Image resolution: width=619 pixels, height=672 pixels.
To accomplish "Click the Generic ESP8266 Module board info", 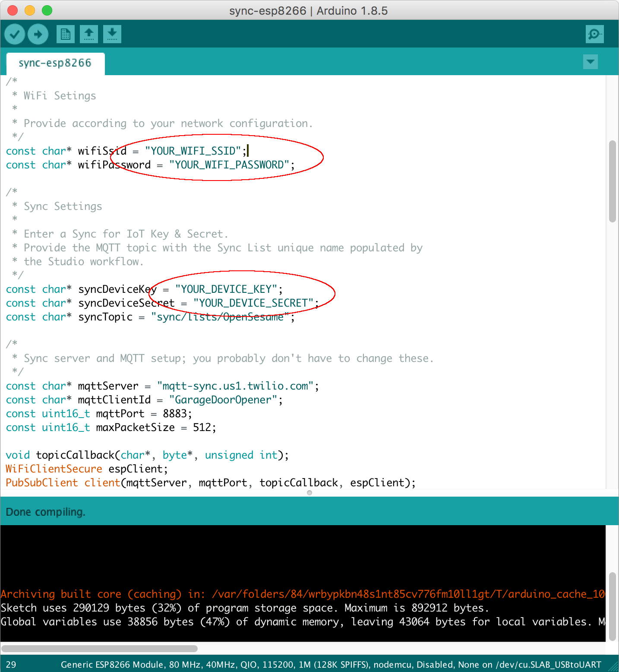I will click(331, 665).
